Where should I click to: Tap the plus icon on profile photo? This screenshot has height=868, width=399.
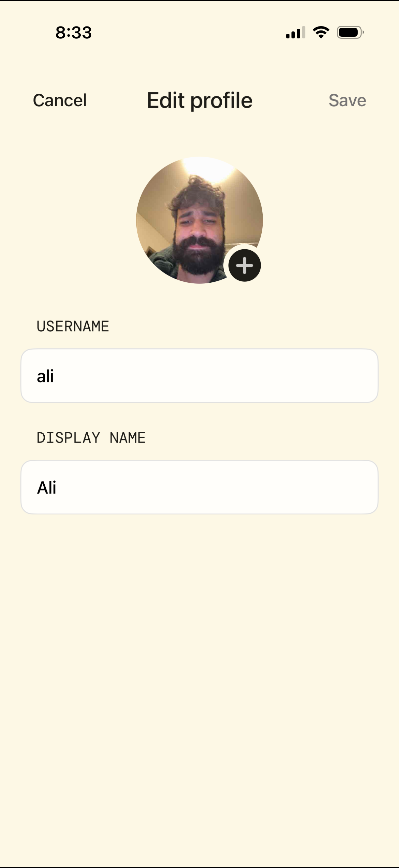pos(244,265)
